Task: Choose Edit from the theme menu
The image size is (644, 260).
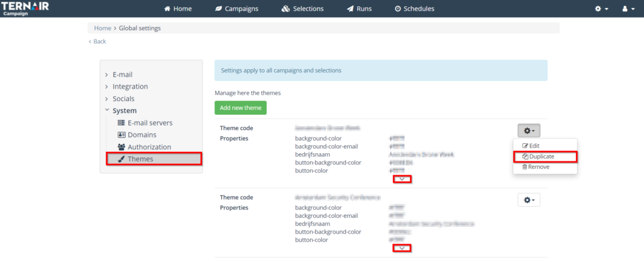Action: point(530,146)
